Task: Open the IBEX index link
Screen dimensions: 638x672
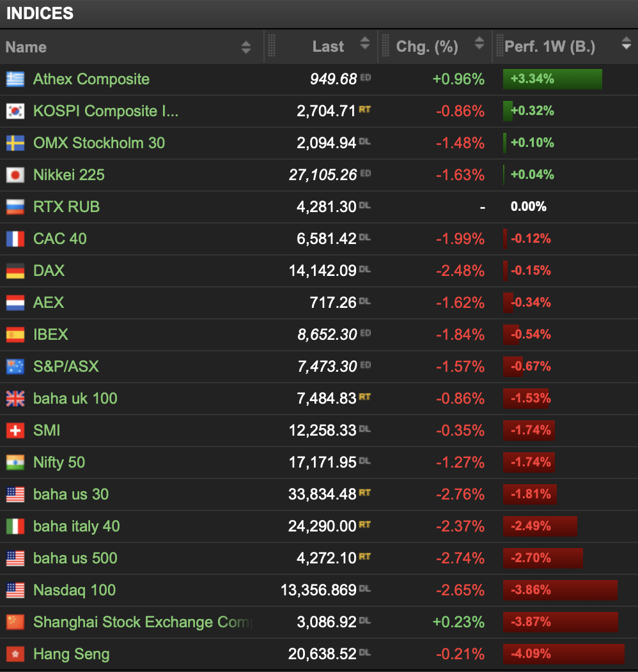Action: pos(51,335)
